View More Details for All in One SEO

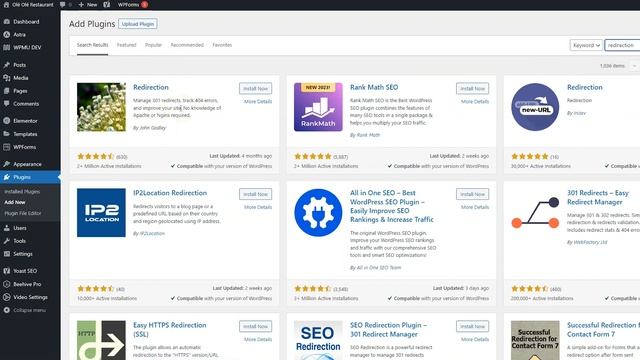(475, 207)
